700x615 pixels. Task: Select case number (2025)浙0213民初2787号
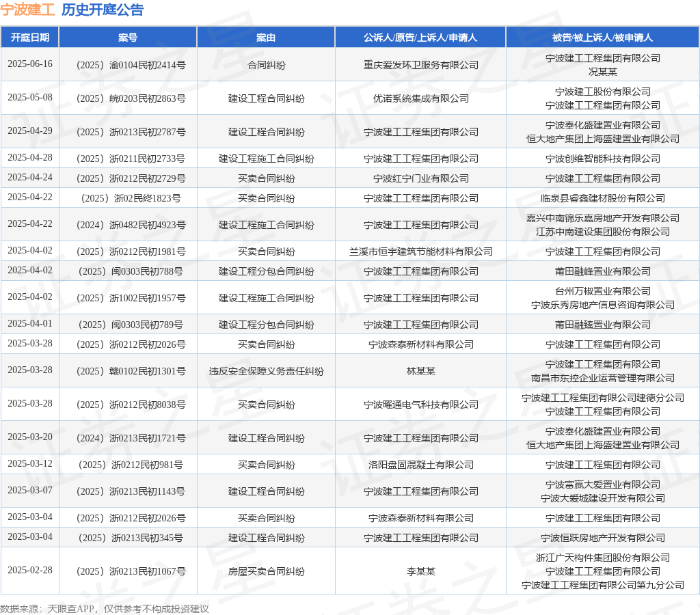pos(131,132)
